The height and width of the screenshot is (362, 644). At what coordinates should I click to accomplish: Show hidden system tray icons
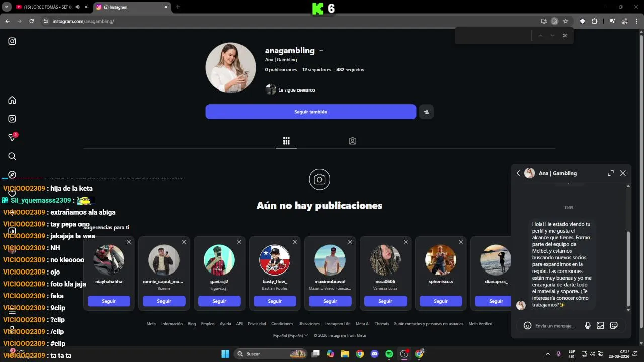point(548,354)
